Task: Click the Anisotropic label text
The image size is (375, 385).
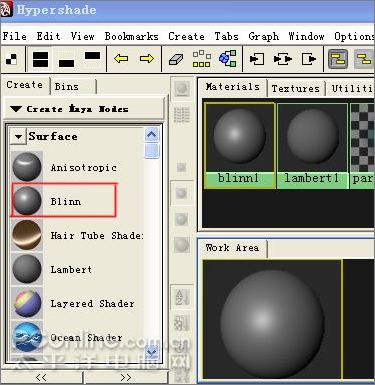Action: [84, 167]
